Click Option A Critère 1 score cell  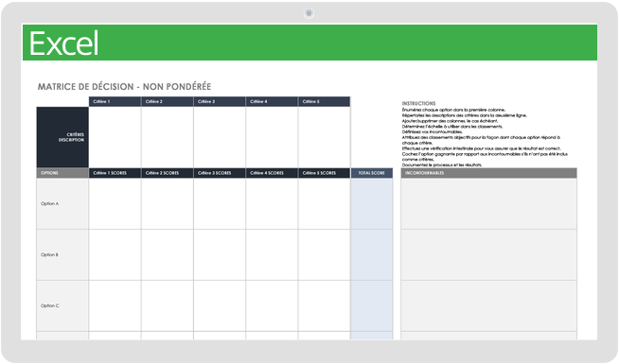[115, 204]
